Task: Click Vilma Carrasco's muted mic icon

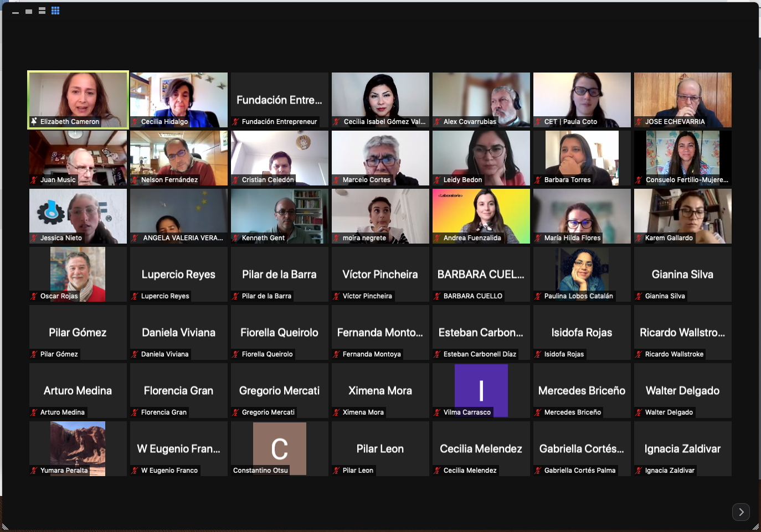Action: 437,412
